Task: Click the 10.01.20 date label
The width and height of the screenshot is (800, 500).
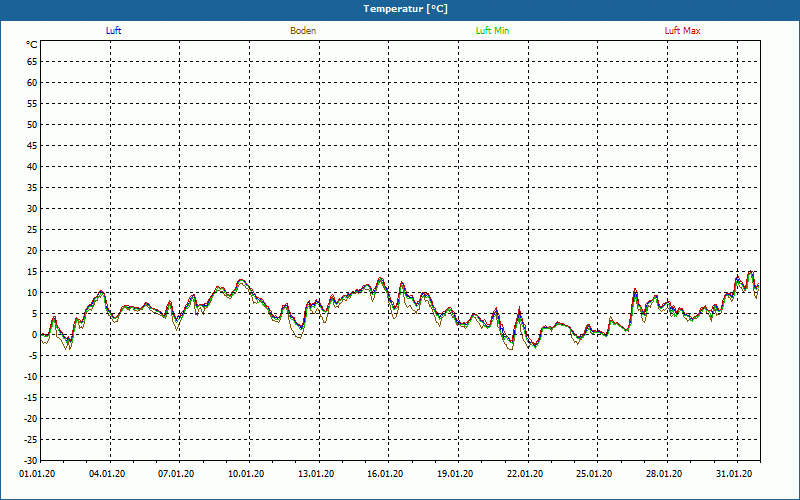Action: [246, 474]
